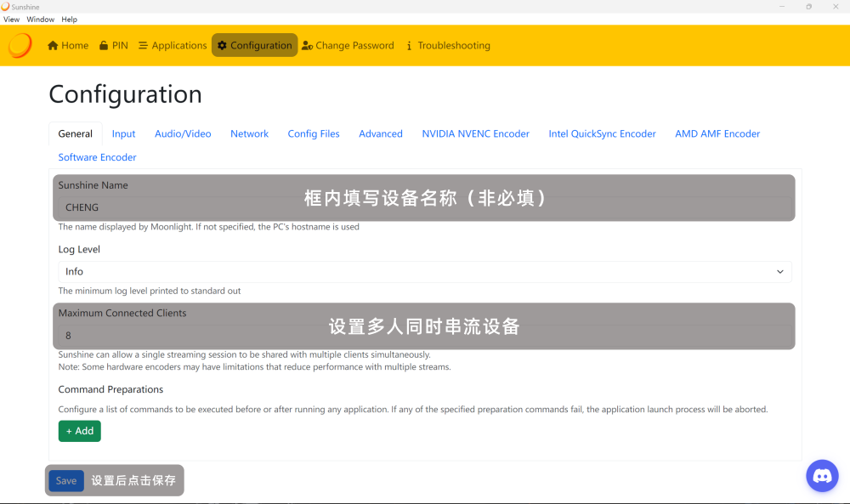This screenshot has width=850, height=504.
Task: Open the Home page
Action: pos(68,46)
